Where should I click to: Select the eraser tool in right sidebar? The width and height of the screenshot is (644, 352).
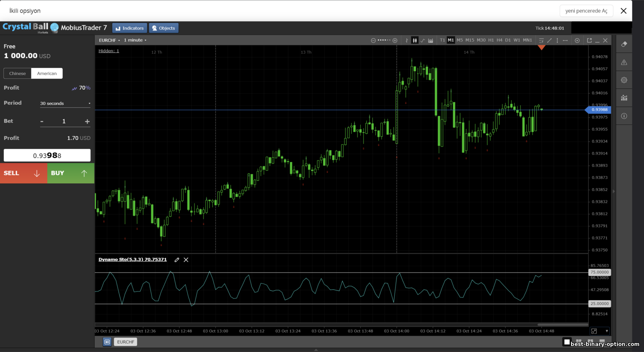tap(624, 44)
